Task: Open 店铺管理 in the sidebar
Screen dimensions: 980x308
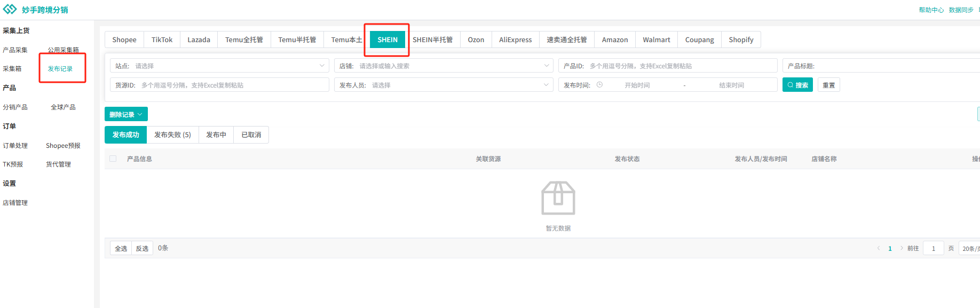Action: point(15,202)
